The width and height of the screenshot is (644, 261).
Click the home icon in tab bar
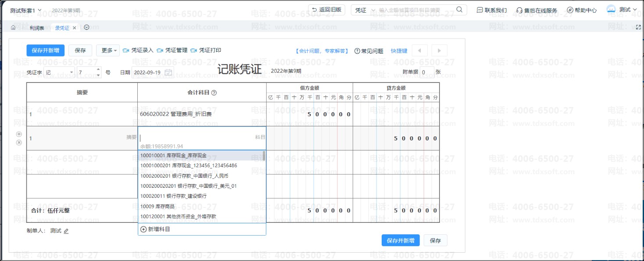(13, 28)
